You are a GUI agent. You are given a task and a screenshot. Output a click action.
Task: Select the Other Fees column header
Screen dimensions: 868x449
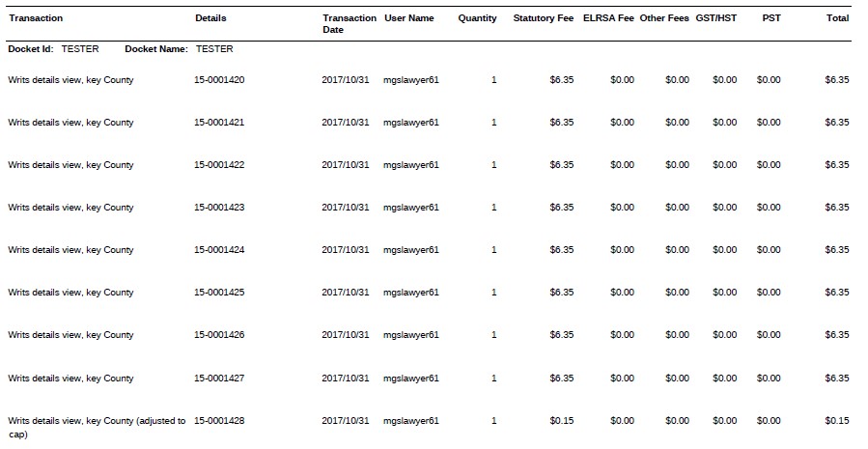[664, 18]
